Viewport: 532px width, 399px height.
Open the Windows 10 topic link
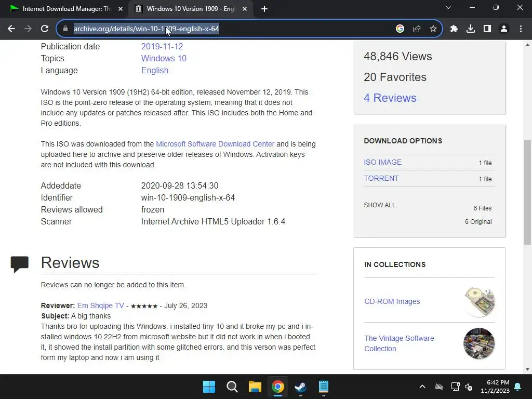[164, 58]
